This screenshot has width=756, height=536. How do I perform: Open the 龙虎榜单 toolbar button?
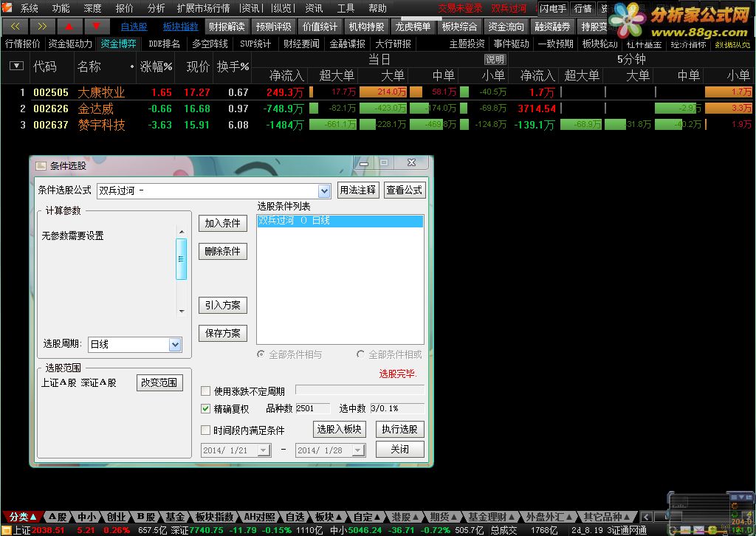click(x=413, y=27)
